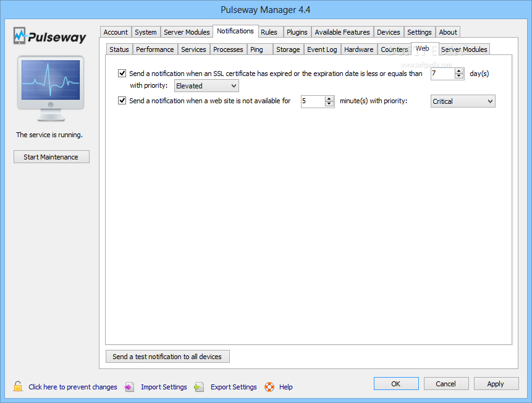This screenshot has width=532, height=403.
Task: Select the Status notifications sub-tab
Action: pyautogui.click(x=119, y=49)
